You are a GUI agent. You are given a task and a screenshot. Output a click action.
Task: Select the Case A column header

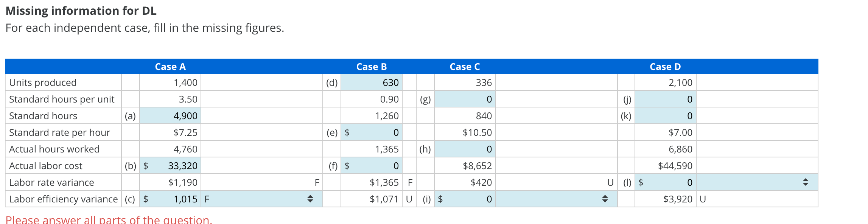coord(170,67)
